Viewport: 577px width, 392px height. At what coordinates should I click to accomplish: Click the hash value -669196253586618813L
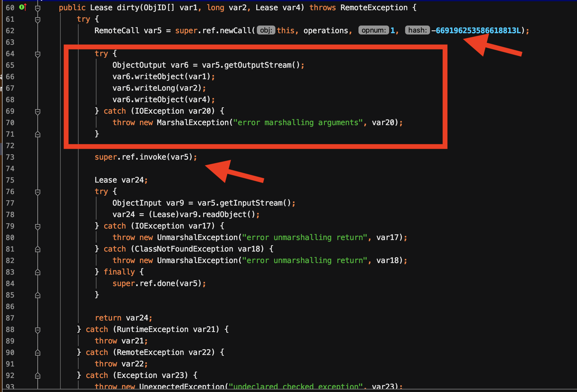pos(478,31)
